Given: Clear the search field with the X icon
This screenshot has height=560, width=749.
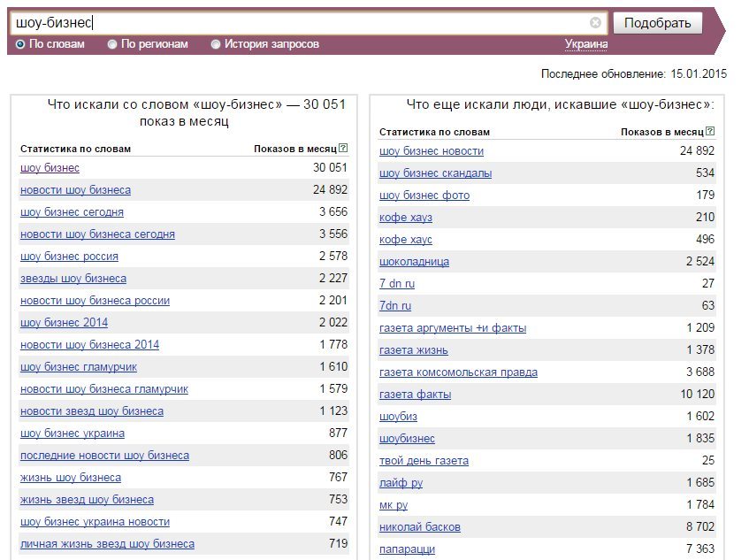Looking at the screenshot, I should (595, 22).
